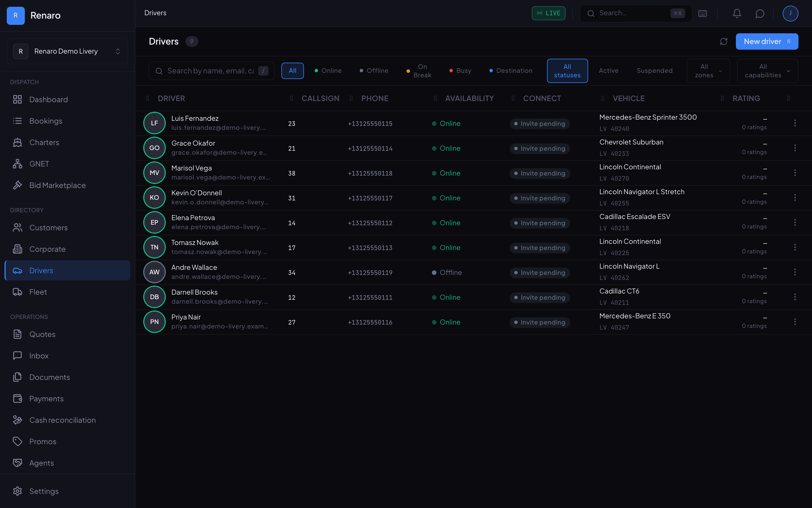Select the All statuses filter

click(567, 71)
